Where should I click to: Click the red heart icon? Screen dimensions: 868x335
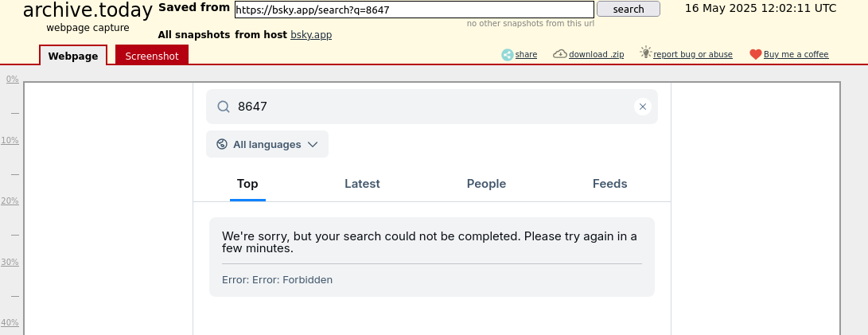756,54
